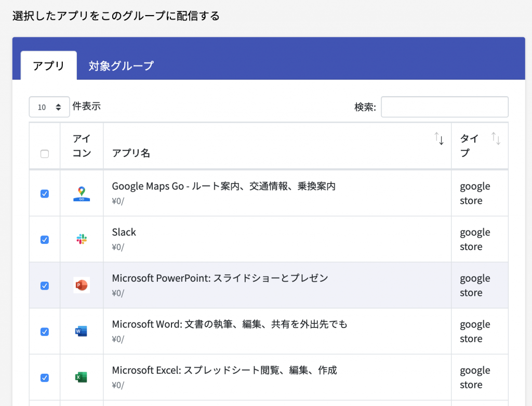Click the Microsoft Word app icon
Image resolution: width=532 pixels, height=406 pixels.
(x=82, y=331)
